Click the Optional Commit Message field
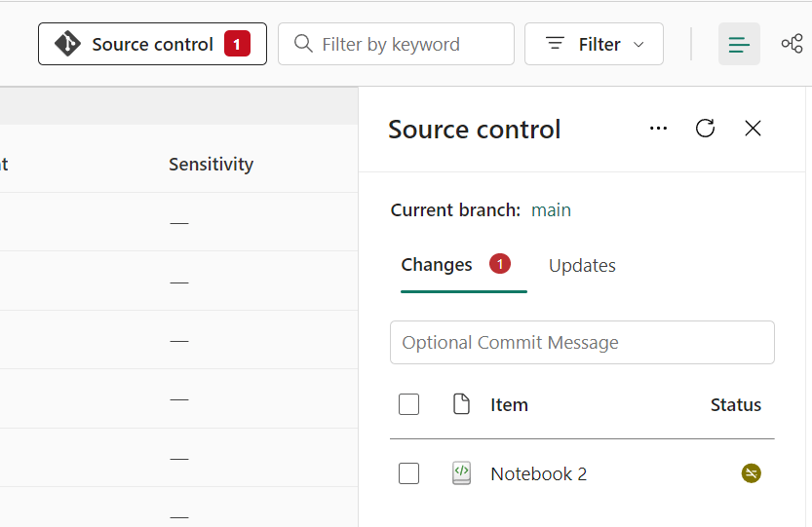 (x=582, y=343)
